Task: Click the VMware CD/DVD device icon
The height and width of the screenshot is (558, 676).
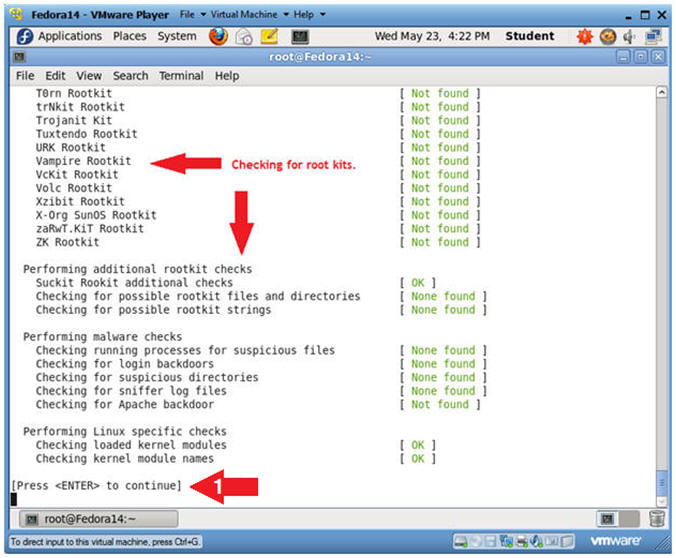Action: pos(476,542)
